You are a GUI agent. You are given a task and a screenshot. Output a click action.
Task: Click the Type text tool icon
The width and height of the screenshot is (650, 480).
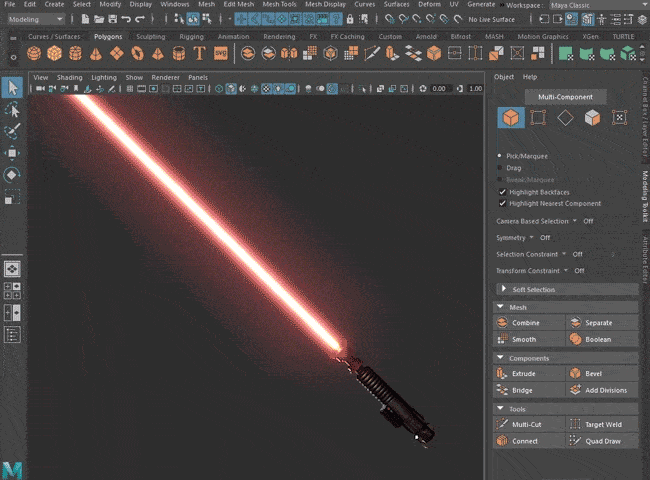[x=199, y=54]
